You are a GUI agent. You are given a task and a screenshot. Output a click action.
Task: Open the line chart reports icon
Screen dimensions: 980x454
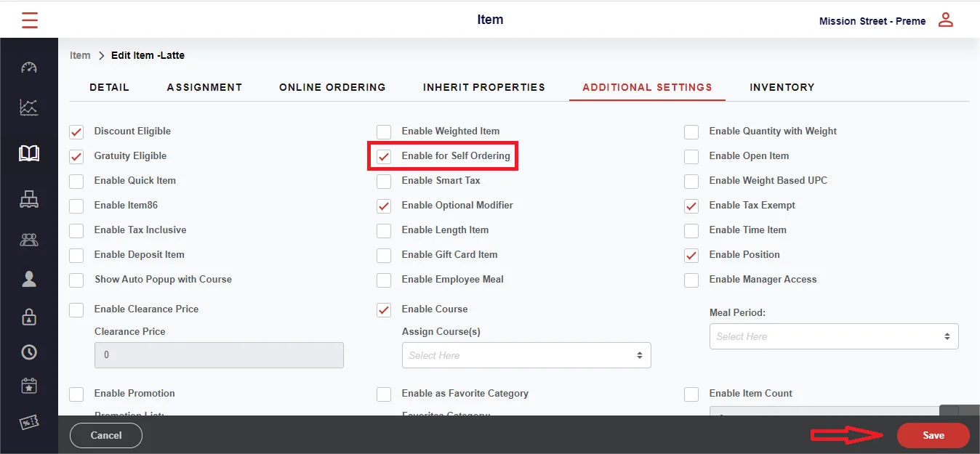(29, 108)
